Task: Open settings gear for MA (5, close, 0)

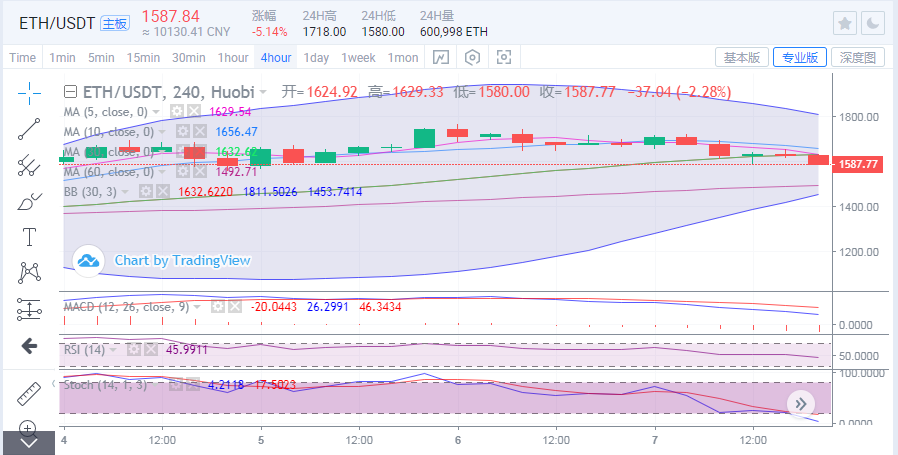Action: click(x=177, y=112)
